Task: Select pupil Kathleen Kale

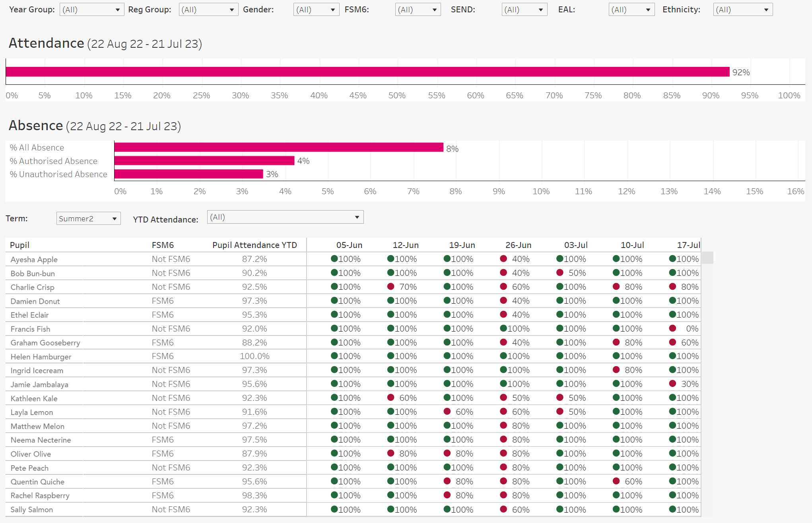Action: click(x=34, y=398)
